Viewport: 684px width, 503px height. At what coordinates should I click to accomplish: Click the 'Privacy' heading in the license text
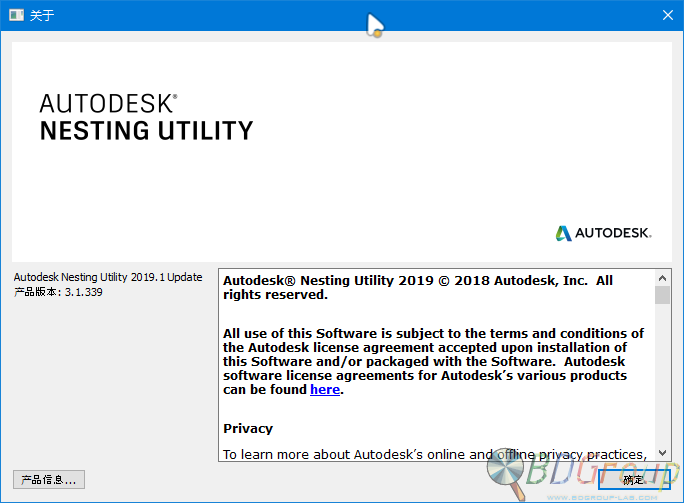248,428
